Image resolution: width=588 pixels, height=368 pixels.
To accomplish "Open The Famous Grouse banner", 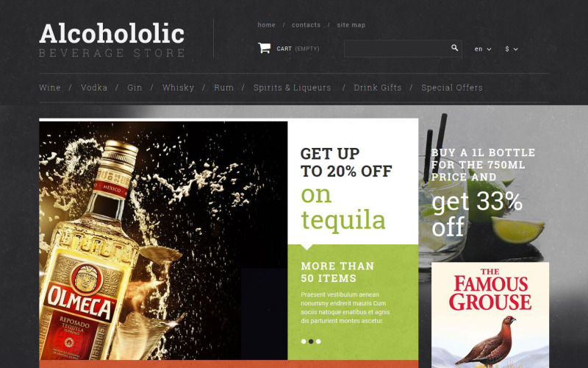I will (490, 315).
